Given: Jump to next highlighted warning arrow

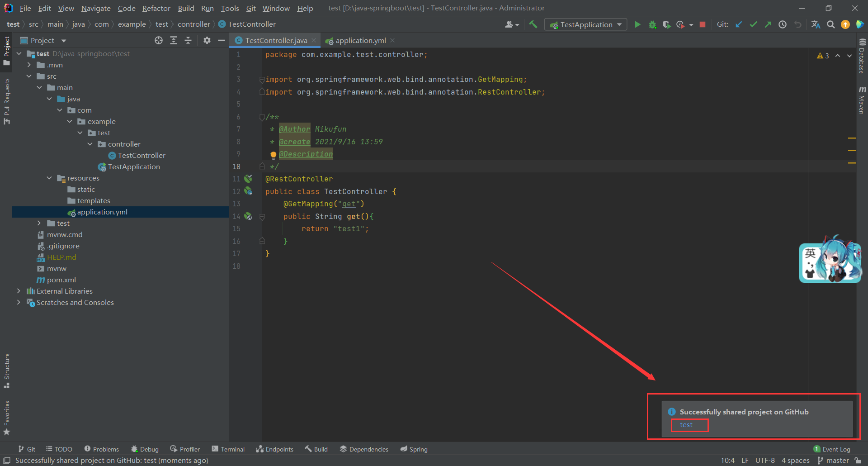Looking at the screenshot, I should 849,56.
